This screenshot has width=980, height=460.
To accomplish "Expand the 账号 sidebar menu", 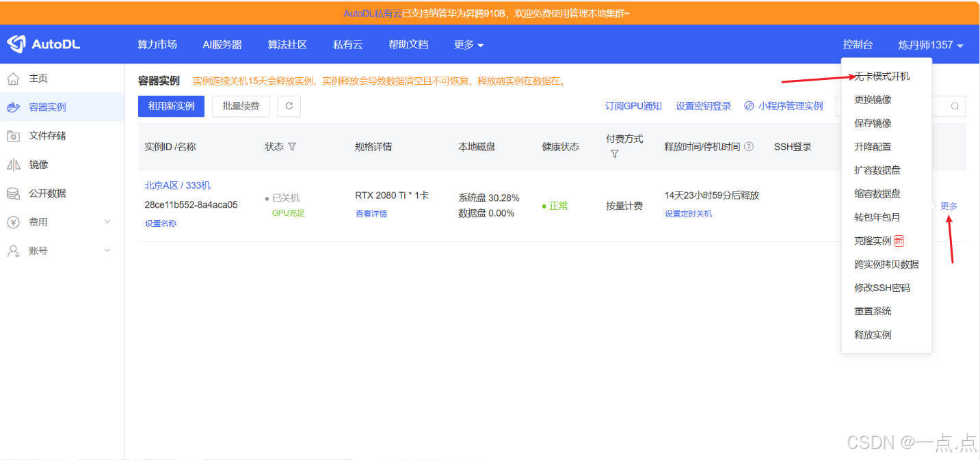I will [x=107, y=251].
